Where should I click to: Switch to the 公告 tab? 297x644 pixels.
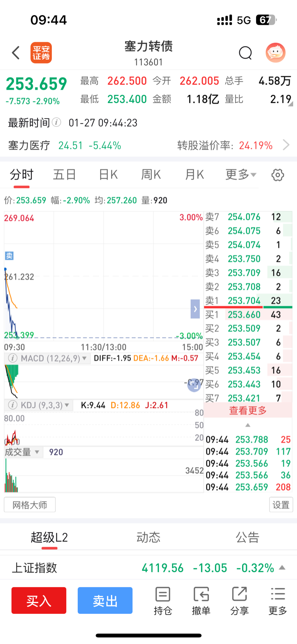[247, 538]
